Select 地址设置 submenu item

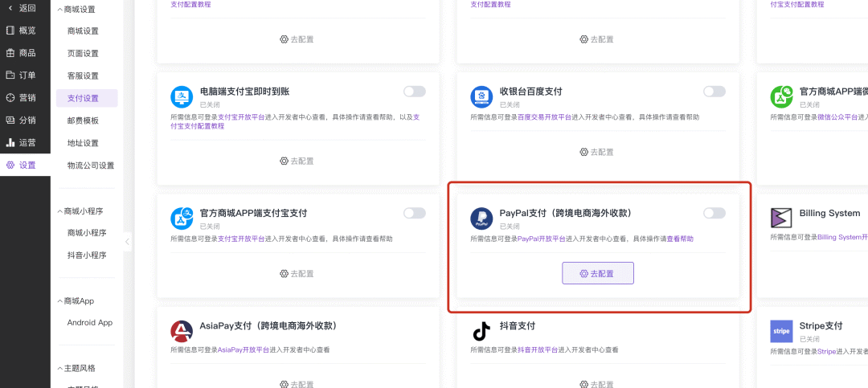[x=83, y=143]
